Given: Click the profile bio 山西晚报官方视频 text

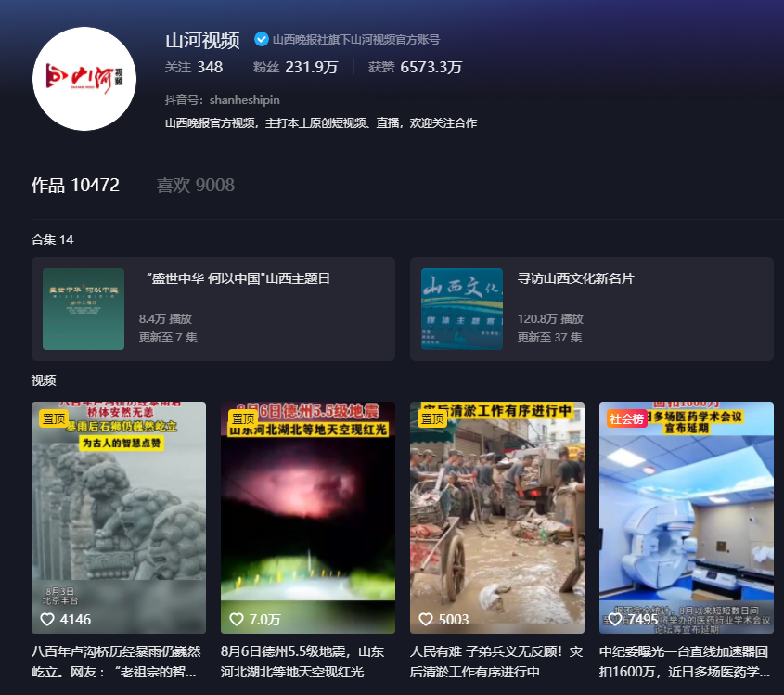Looking at the screenshot, I should 320,123.
